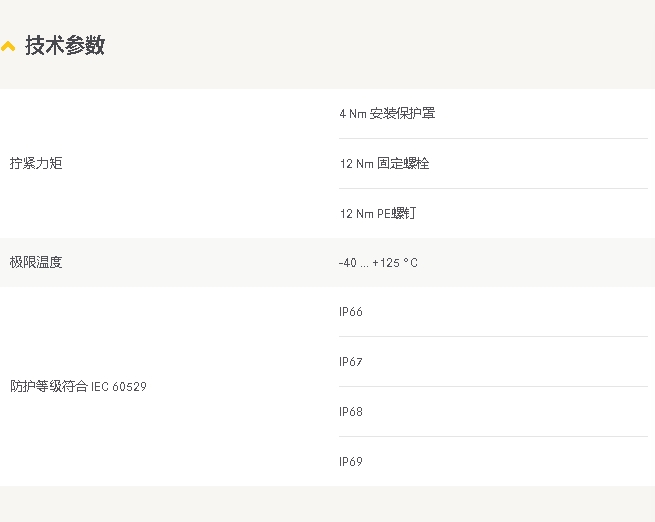Select the 极限温度 row label
Viewport: 655px width, 522px height.
(x=36, y=262)
